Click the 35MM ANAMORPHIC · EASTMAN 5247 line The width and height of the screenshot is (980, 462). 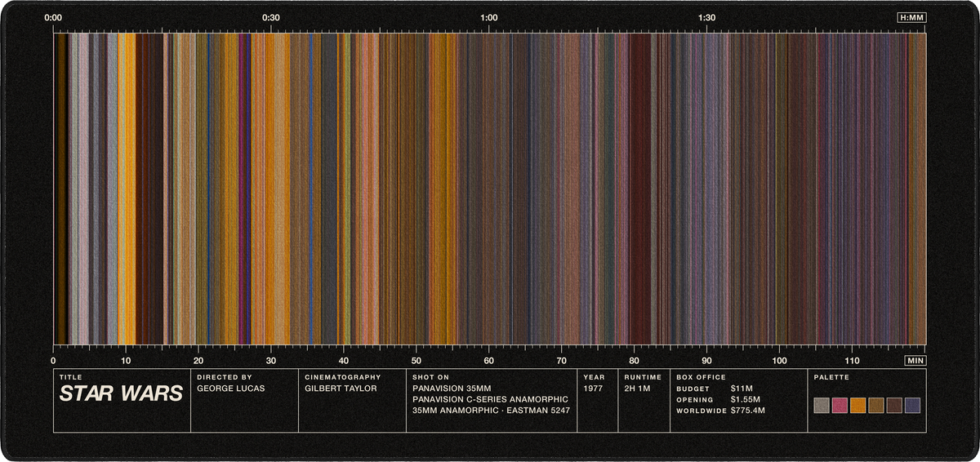tap(491, 411)
